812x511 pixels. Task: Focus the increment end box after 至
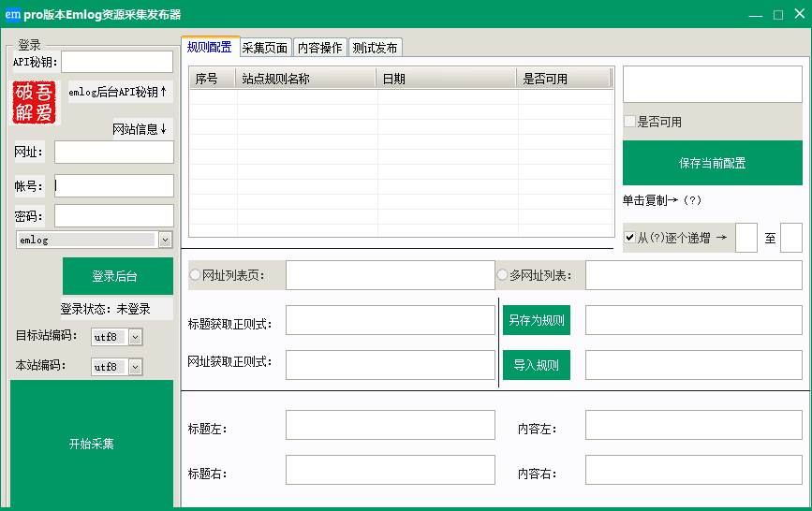point(791,238)
